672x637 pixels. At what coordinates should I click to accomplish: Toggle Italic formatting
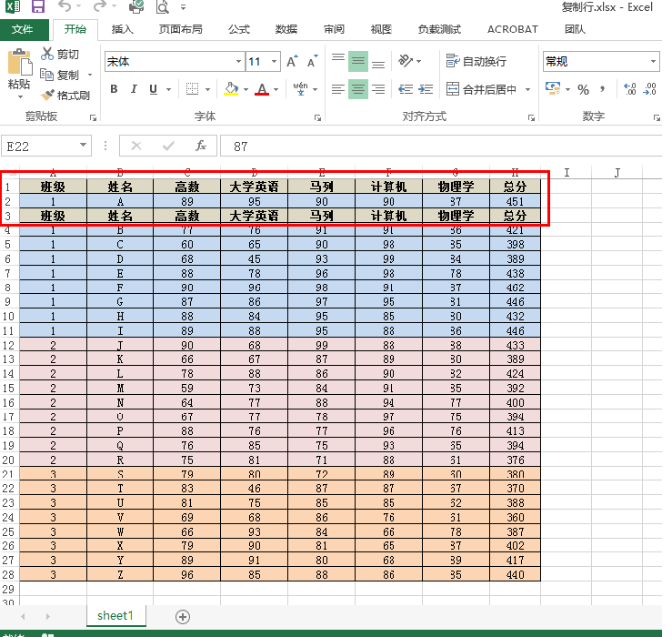134,89
